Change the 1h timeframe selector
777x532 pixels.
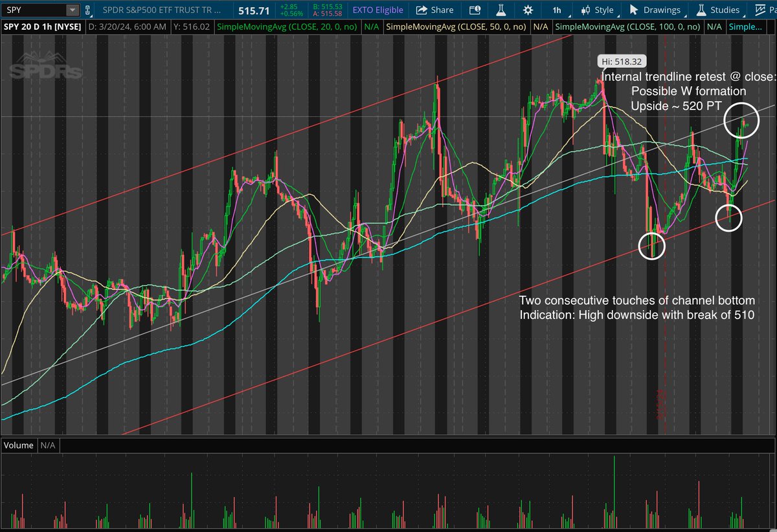pos(557,10)
